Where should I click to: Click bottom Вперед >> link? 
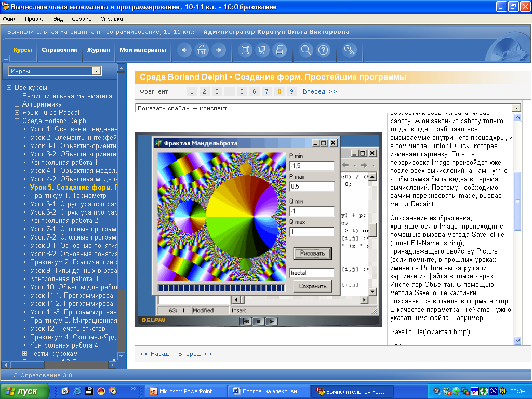click(195, 354)
